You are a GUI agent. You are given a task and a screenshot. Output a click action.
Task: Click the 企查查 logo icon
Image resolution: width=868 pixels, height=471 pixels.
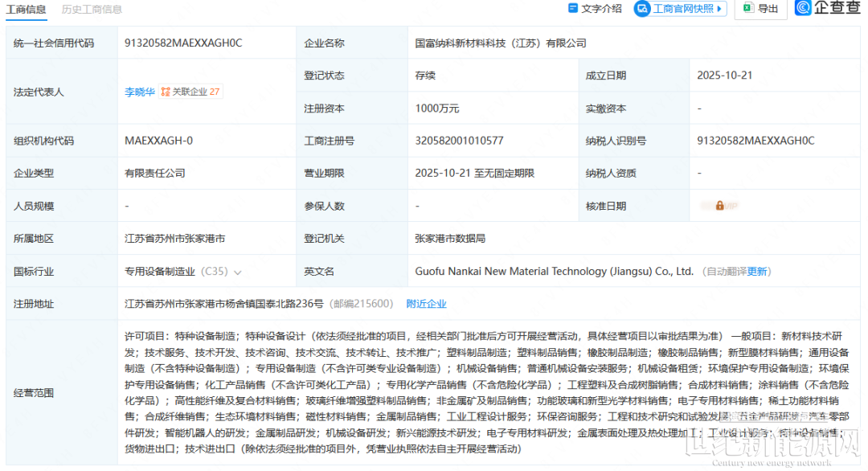pyautogui.click(x=804, y=8)
